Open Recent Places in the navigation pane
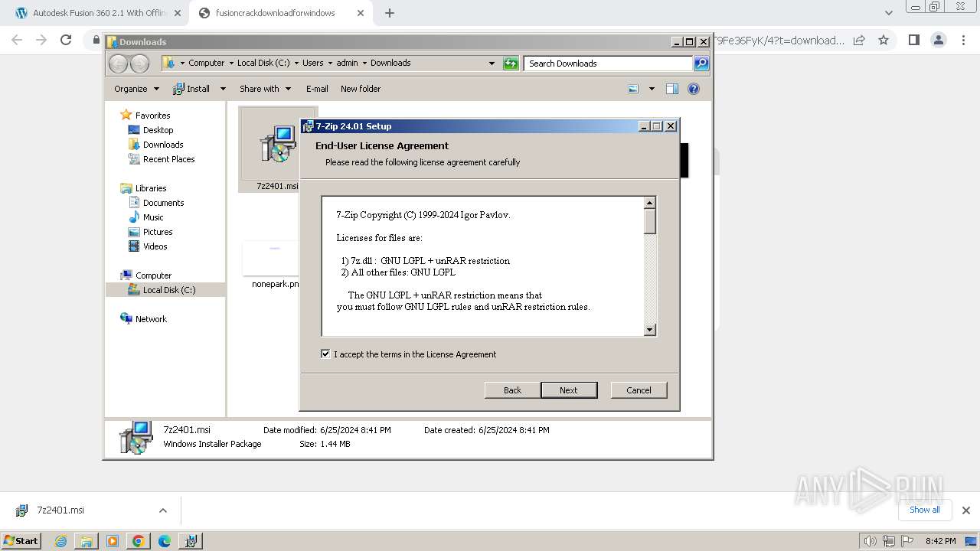Image resolution: width=980 pixels, height=551 pixels. pos(168,159)
